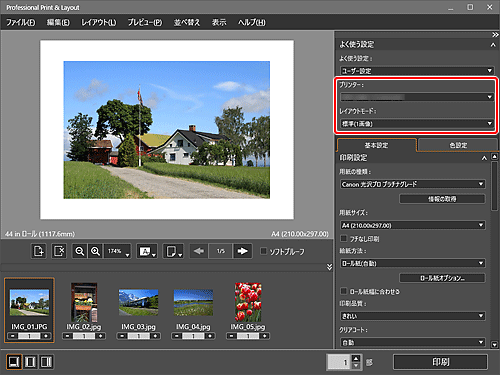Zoom out the preview with minus magnifier

pyautogui.click(x=80, y=251)
